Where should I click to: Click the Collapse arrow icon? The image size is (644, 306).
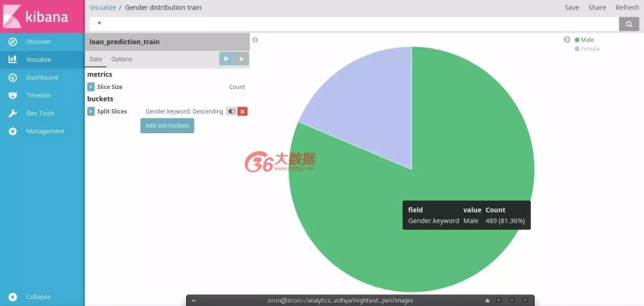point(13,297)
